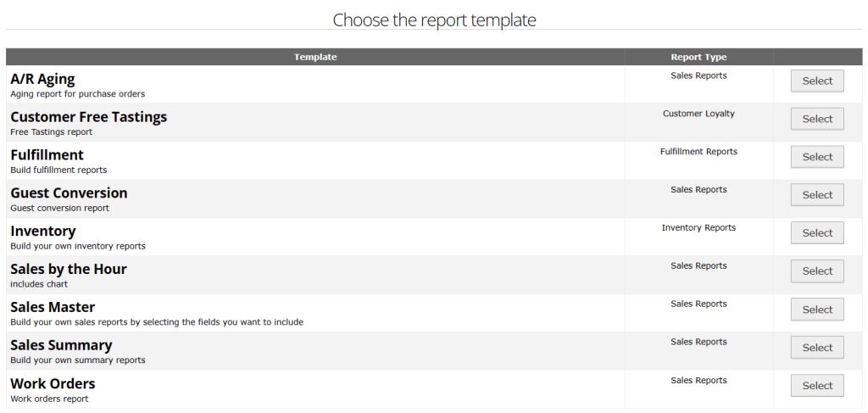The image size is (868, 413).
Task: Select the A/R Aging template
Action: coord(817,81)
